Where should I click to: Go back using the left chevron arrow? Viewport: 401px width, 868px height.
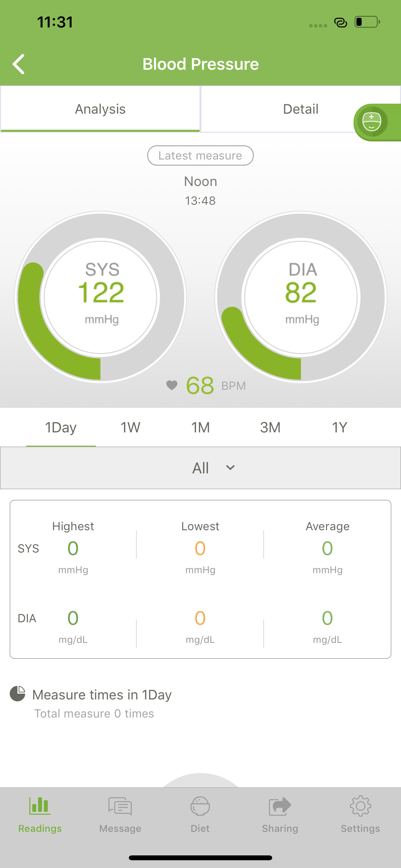[18, 64]
